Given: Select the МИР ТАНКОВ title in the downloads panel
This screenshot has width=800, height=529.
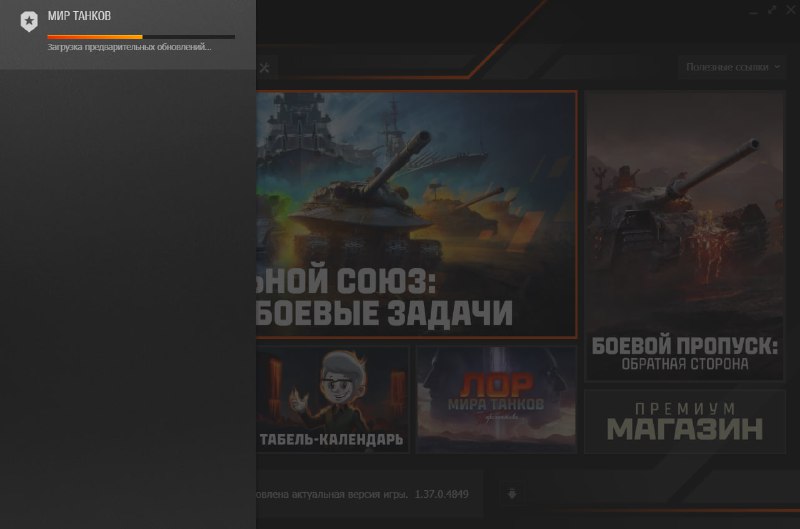Looking at the screenshot, I should (x=79, y=16).
